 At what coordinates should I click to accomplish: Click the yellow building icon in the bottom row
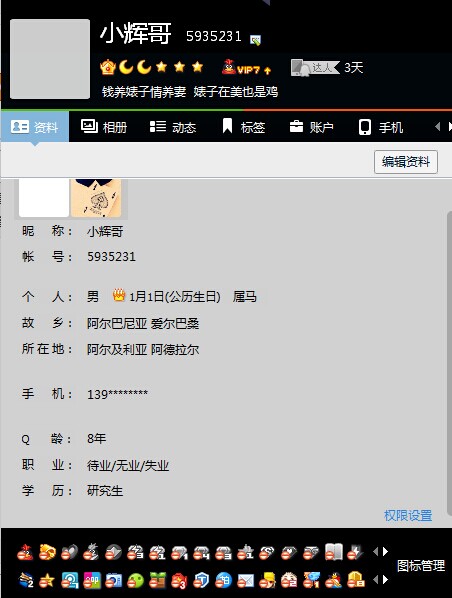[355, 580]
